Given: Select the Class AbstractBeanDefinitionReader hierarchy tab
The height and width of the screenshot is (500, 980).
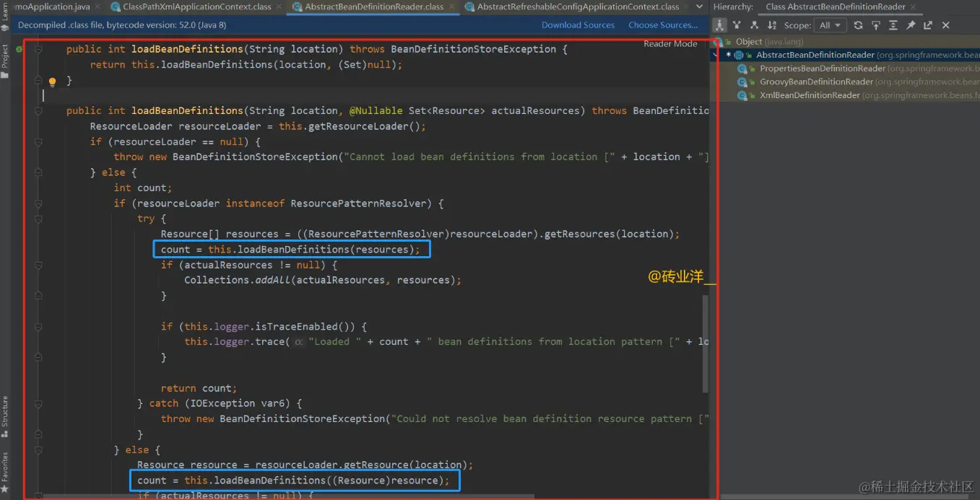Looking at the screenshot, I should click(836, 6).
